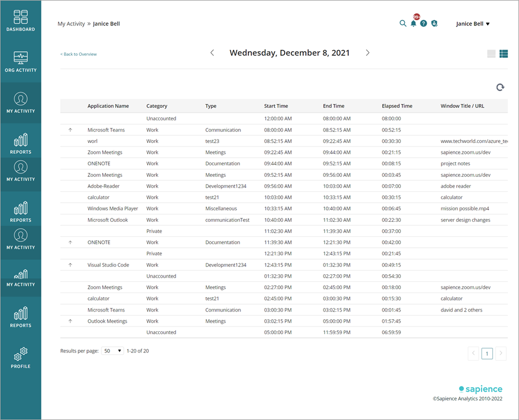Select the Microsoft Outlook application cell
Screen dimensions: 519x420
tap(108, 220)
